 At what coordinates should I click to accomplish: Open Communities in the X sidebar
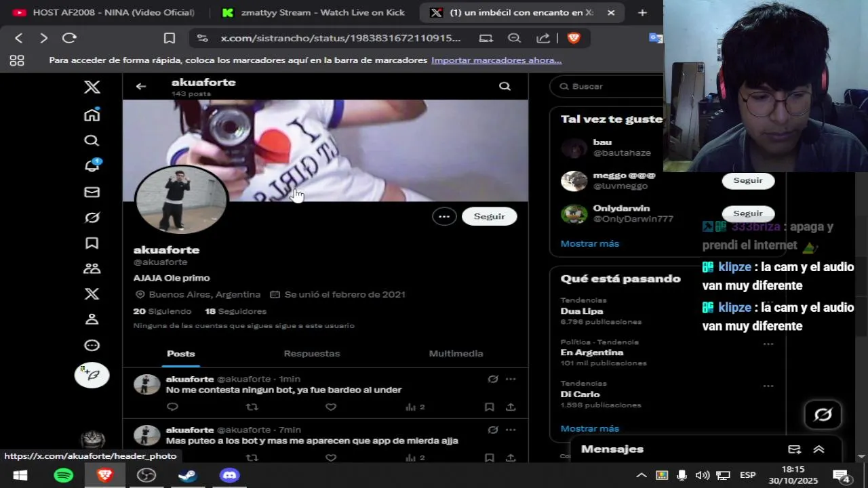pyautogui.click(x=92, y=268)
